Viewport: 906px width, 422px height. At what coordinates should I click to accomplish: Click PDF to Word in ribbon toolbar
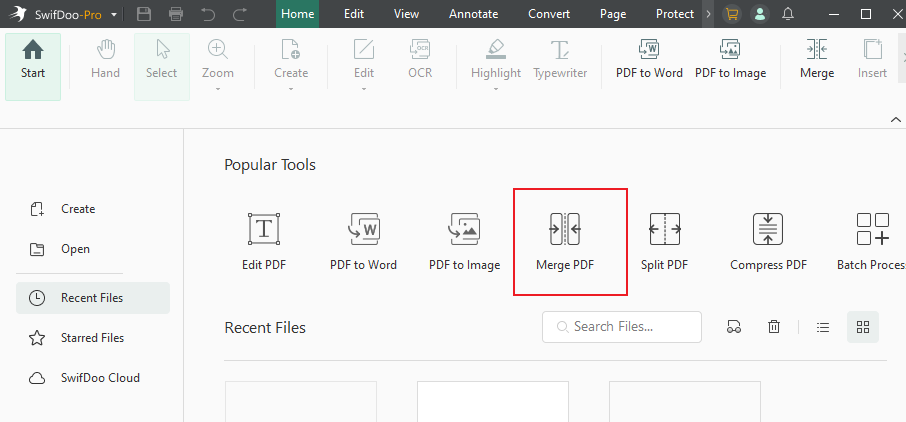coord(649,60)
